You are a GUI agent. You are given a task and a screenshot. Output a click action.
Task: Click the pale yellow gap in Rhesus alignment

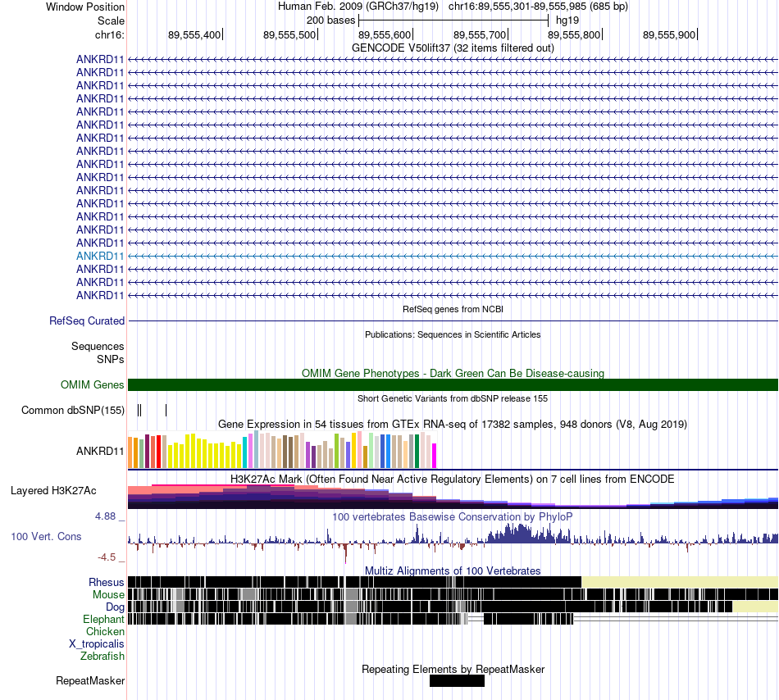680,582
